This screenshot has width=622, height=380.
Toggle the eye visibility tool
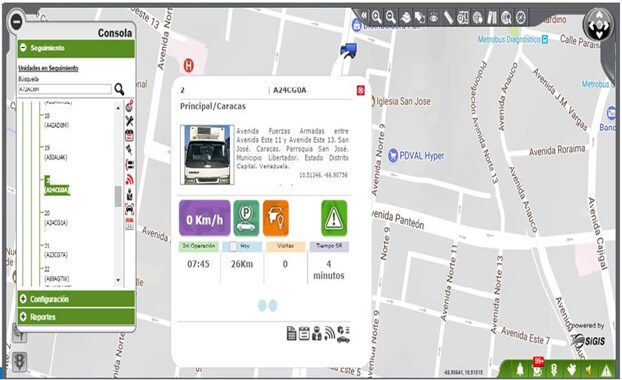click(434, 17)
